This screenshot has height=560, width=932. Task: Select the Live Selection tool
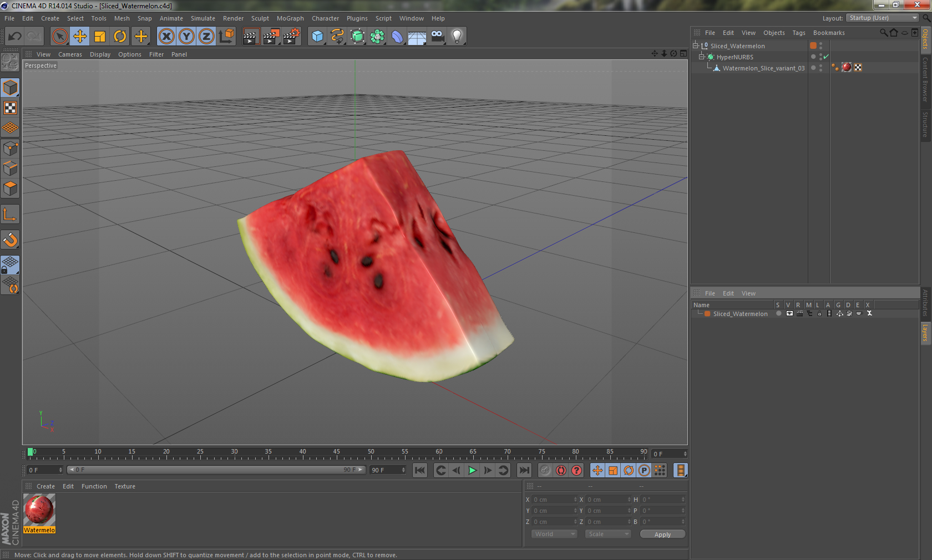tap(59, 37)
